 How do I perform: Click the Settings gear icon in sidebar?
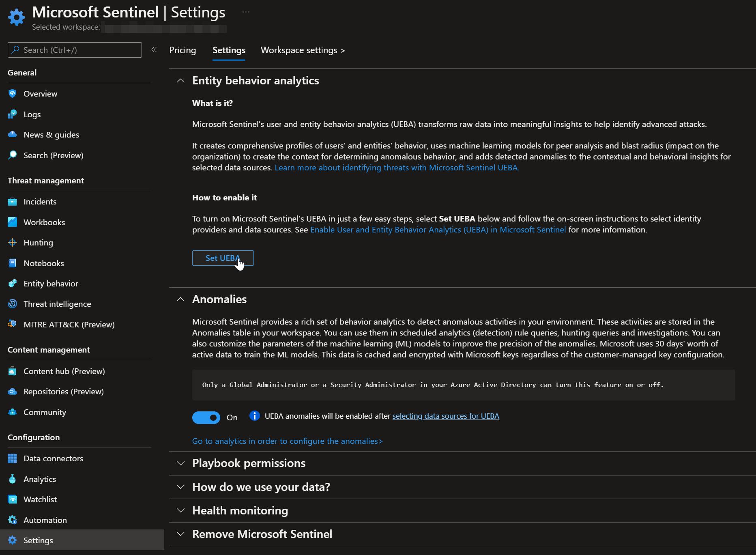point(13,540)
